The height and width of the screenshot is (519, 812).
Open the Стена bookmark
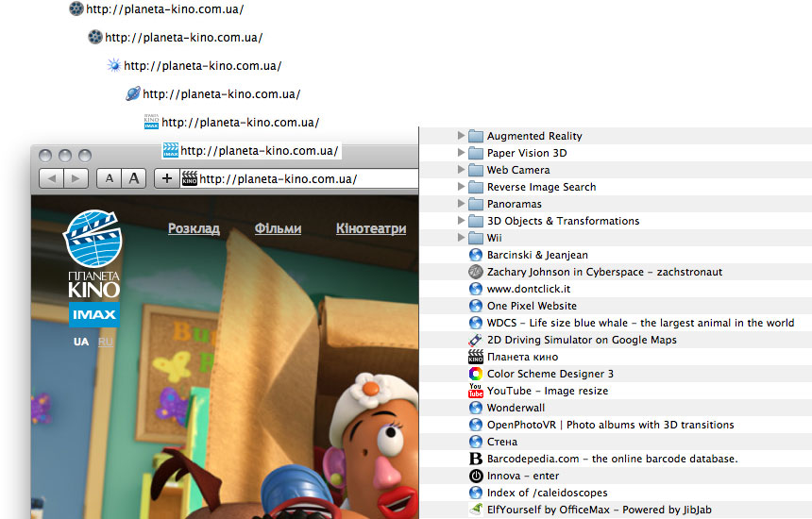pyautogui.click(x=501, y=442)
